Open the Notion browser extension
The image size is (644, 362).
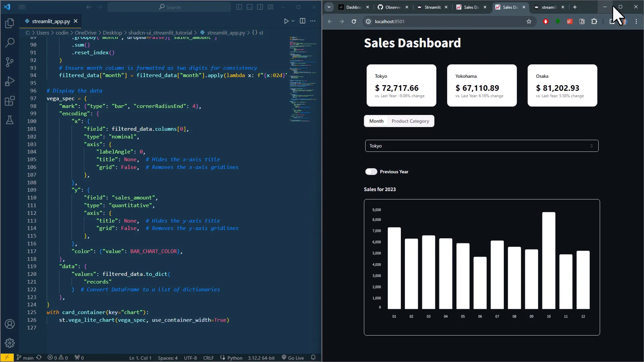pyautogui.click(x=582, y=21)
